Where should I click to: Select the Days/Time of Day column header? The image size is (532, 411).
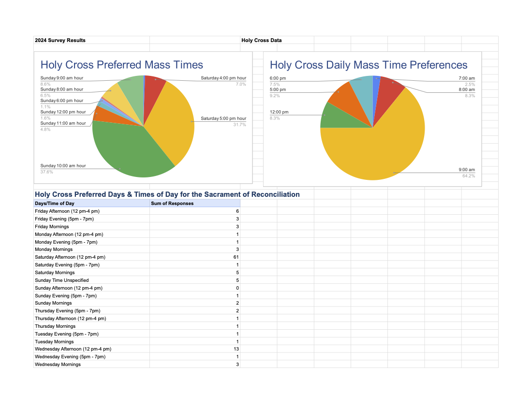55,204
